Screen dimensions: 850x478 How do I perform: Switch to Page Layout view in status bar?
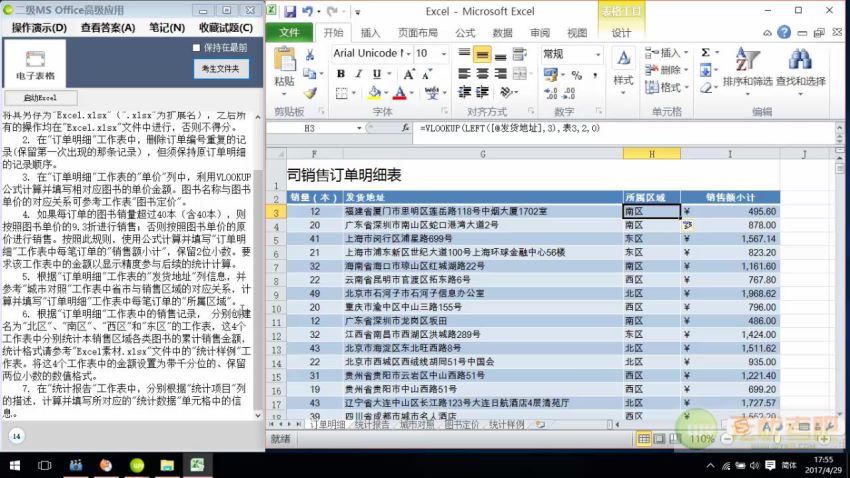coord(659,439)
